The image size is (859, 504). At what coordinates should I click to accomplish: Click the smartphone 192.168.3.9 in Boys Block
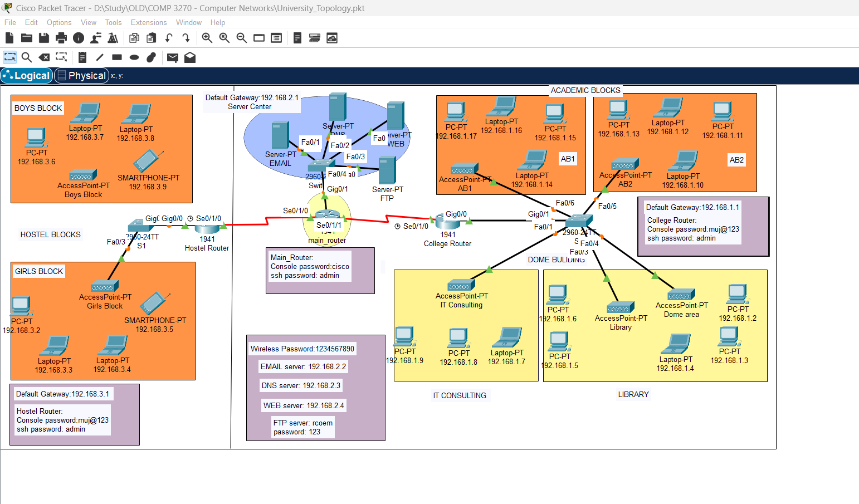[148, 161]
